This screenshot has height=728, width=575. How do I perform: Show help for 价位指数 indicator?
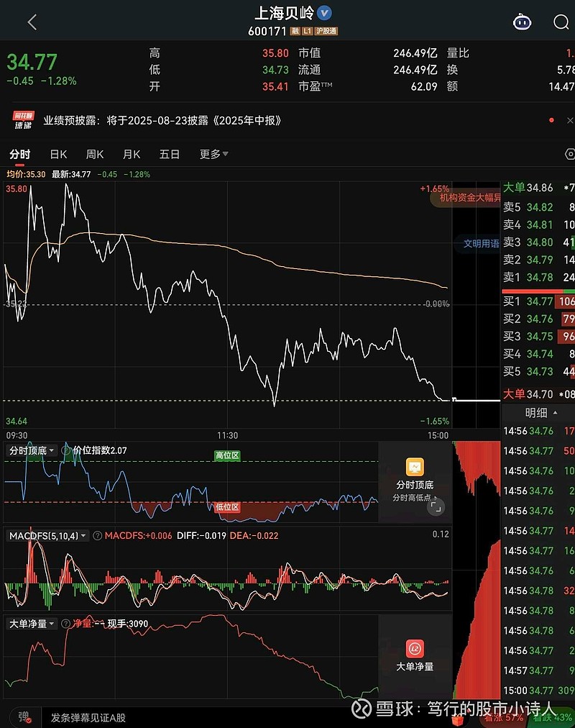pyautogui.click(x=66, y=450)
